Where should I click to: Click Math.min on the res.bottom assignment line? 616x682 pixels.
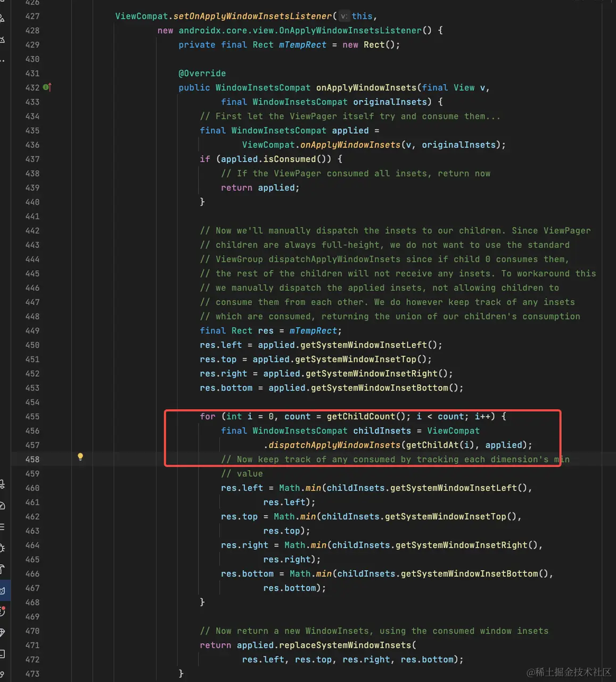311,573
